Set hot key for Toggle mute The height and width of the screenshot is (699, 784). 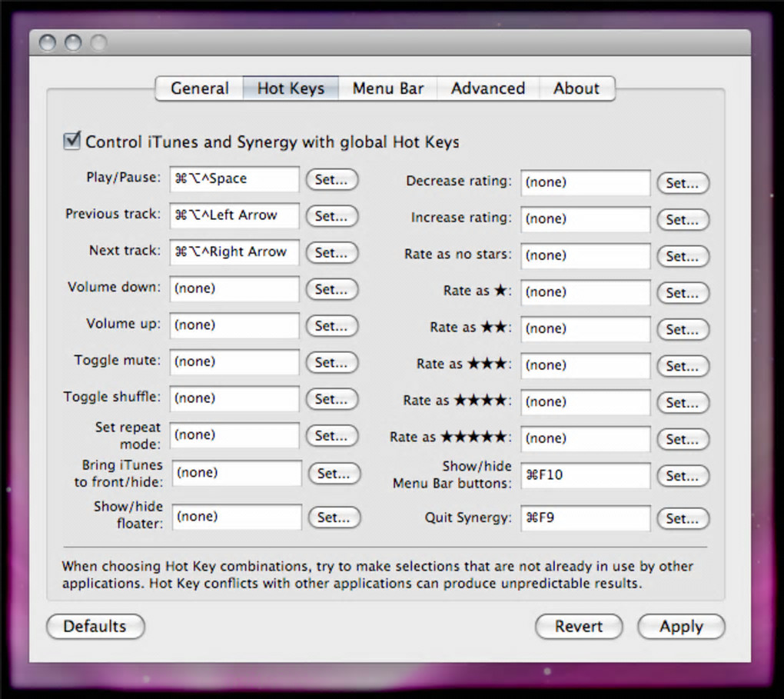(332, 361)
